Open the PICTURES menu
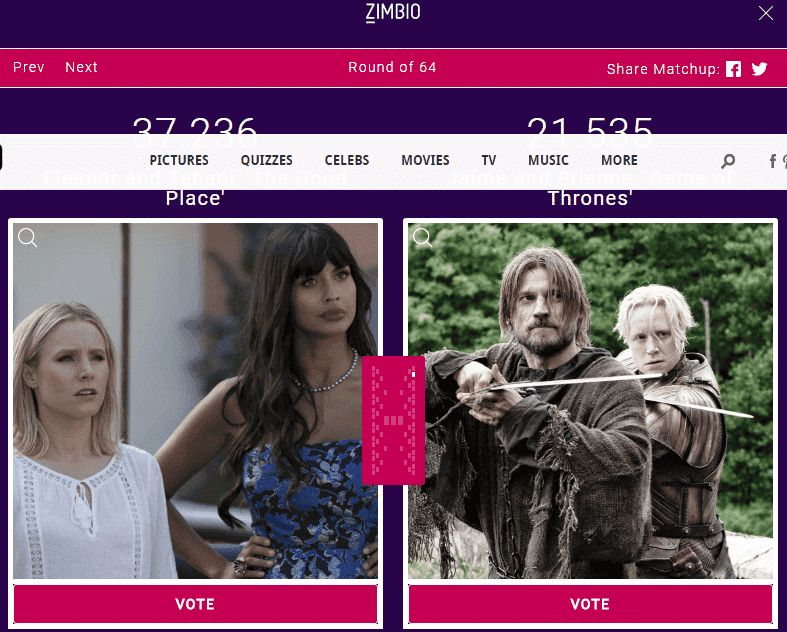This screenshot has width=787, height=632. (179, 160)
